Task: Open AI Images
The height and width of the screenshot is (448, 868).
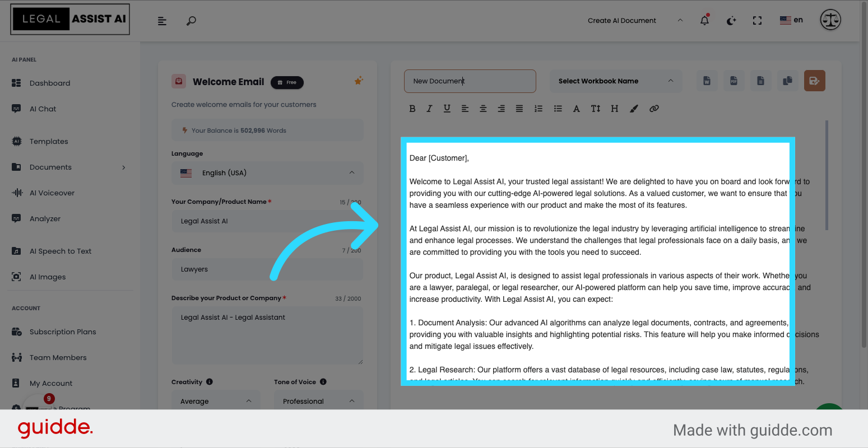Action: coord(48,277)
